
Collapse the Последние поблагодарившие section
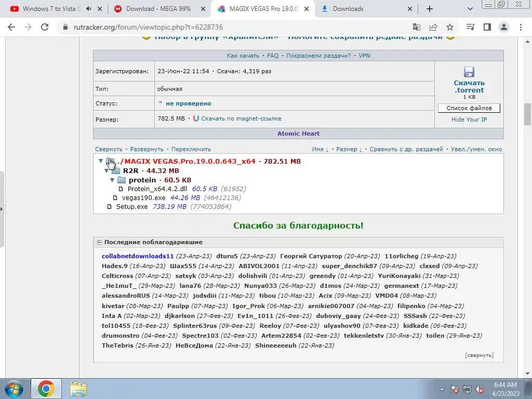coord(99,242)
